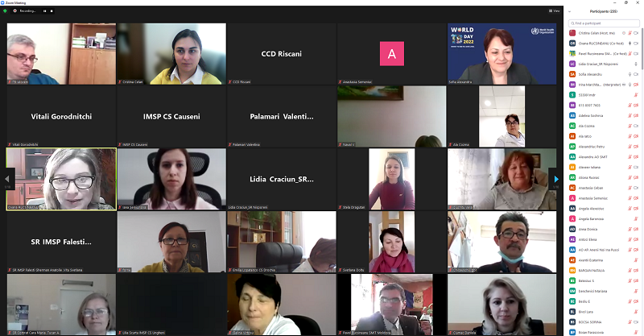
Task: Select the CCD Riscani video tile
Action: (281, 54)
